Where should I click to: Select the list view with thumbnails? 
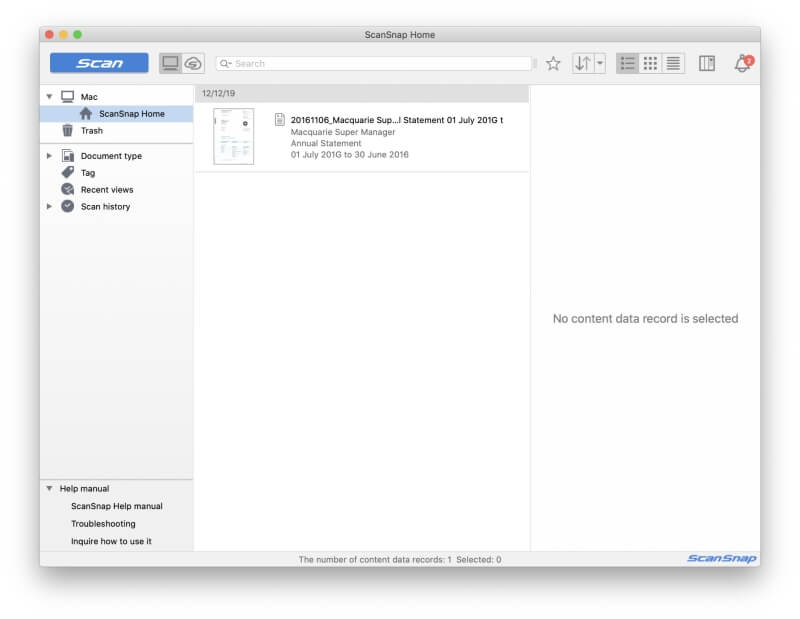[x=627, y=63]
